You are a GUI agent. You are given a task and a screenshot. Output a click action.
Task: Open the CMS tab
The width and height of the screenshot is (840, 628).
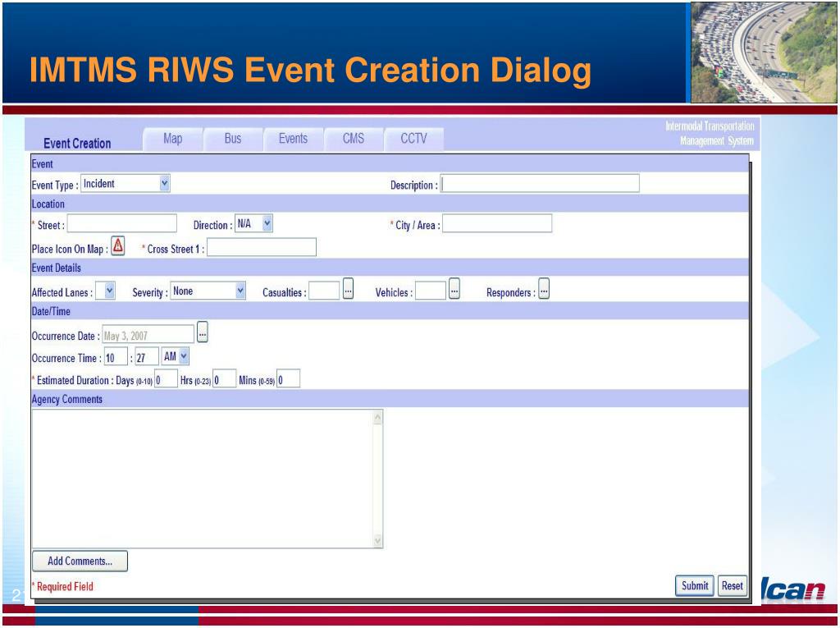(x=353, y=139)
